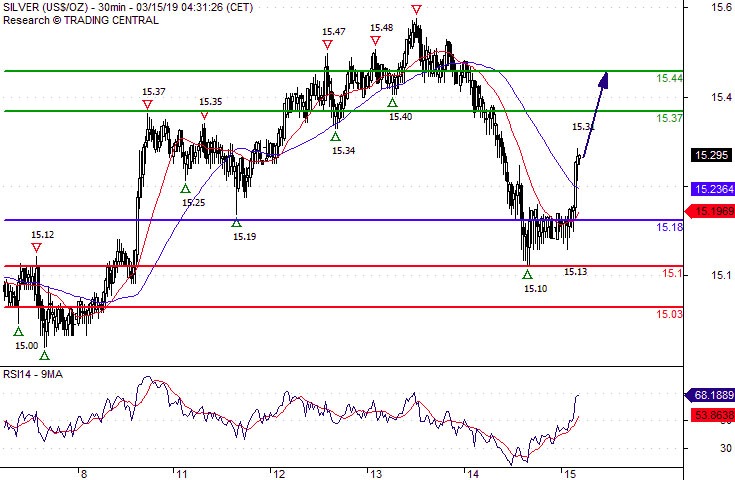The image size is (735, 480).
Task: Click the green 15.44 resistance level label
Action: click(x=669, y=78)
